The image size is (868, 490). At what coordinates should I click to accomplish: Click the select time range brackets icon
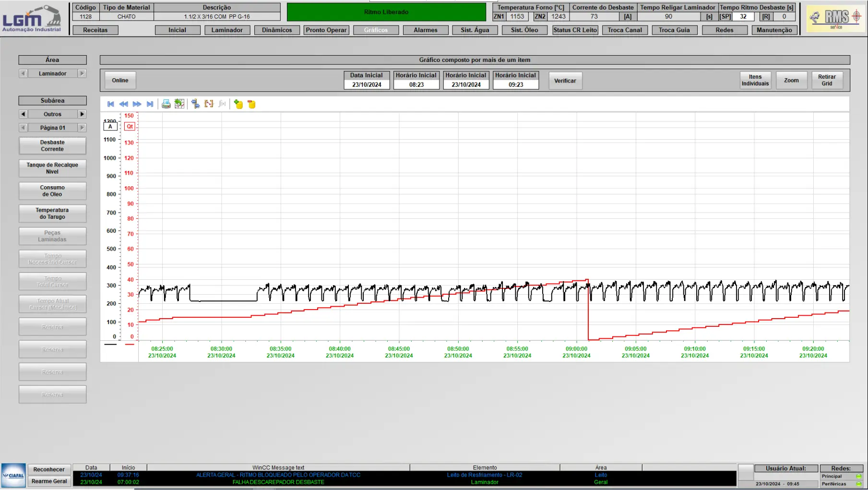[x=209, y=104]
